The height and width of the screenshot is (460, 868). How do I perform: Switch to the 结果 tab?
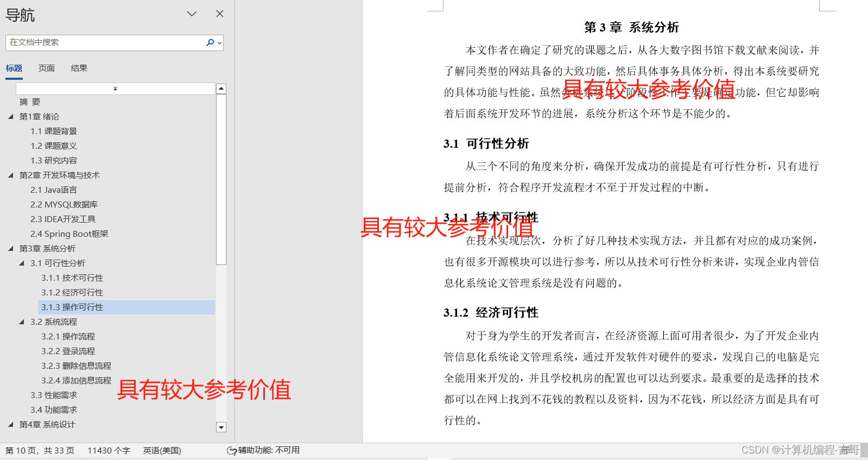(x=79, y=68)
